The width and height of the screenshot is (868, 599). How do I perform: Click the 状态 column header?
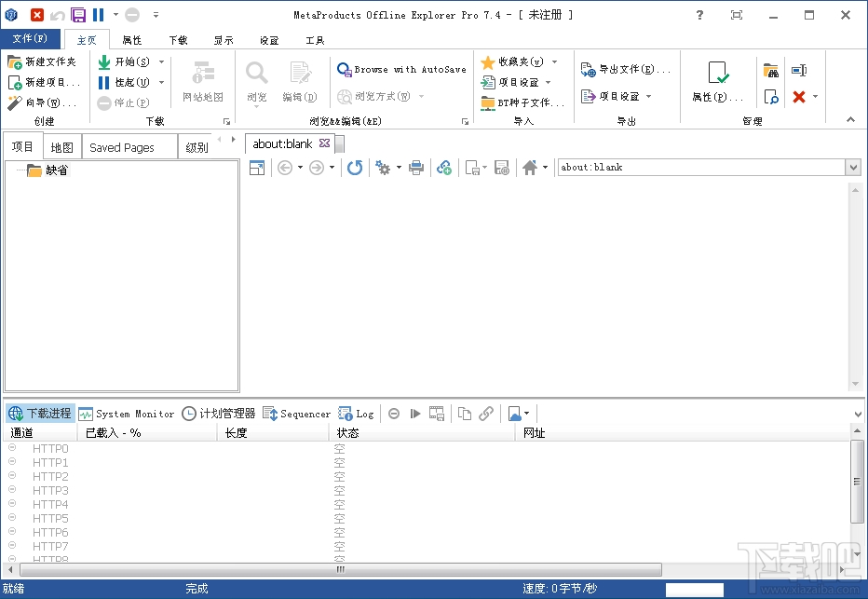coord(422,433)
